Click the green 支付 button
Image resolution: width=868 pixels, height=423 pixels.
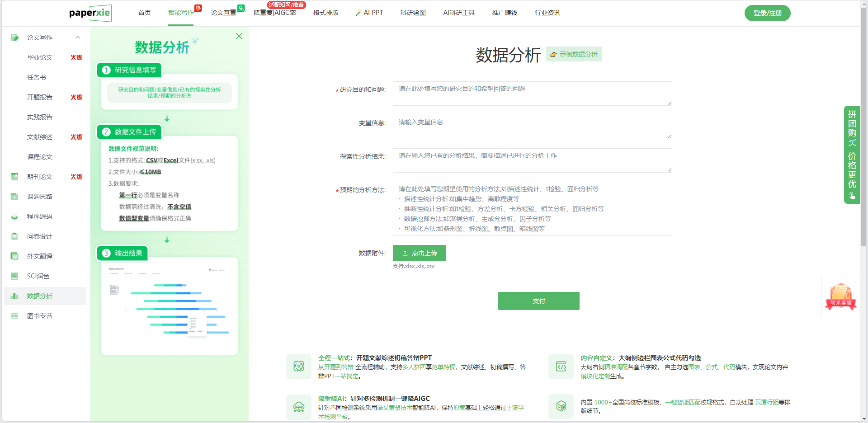point(538,301)
